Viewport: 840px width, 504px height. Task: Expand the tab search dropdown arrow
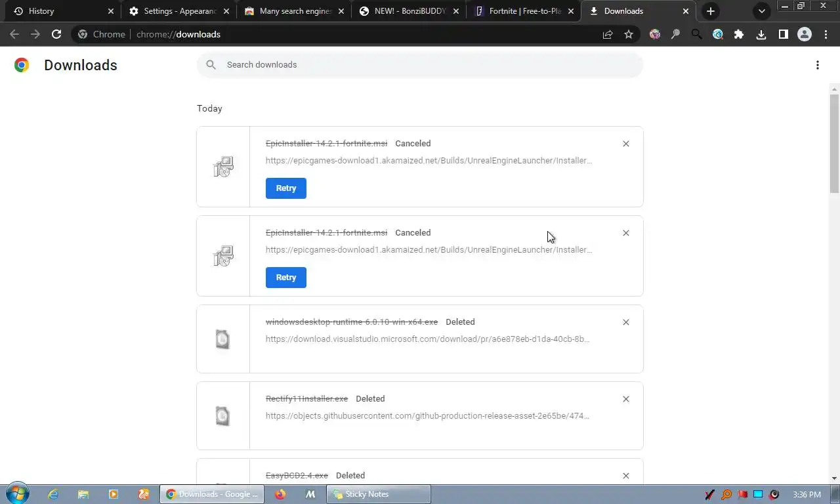point(762,11)
